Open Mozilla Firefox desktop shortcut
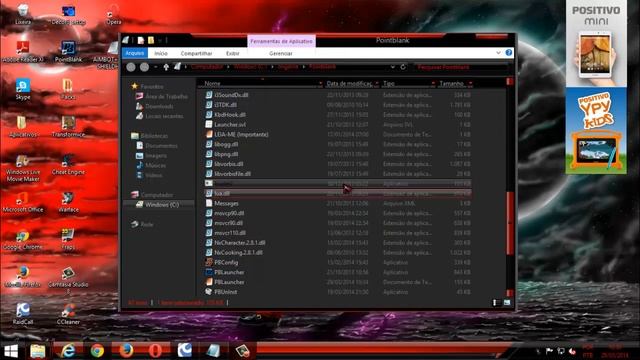Viewport: 640px width, 360px height. [x=23, y=277]
